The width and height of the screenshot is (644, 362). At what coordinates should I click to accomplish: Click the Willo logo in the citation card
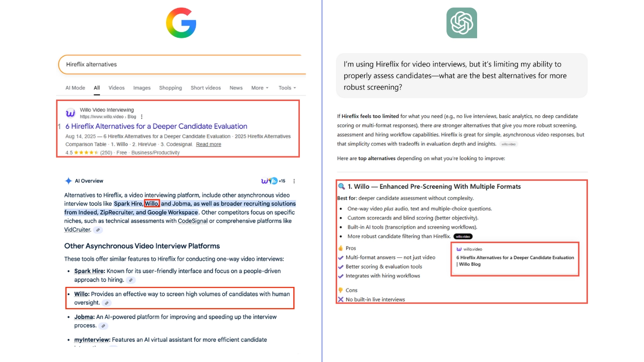(459, 249)
